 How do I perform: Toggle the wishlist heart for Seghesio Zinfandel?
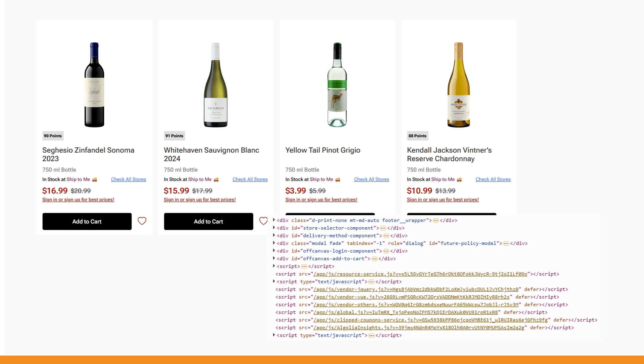(142, 221)
